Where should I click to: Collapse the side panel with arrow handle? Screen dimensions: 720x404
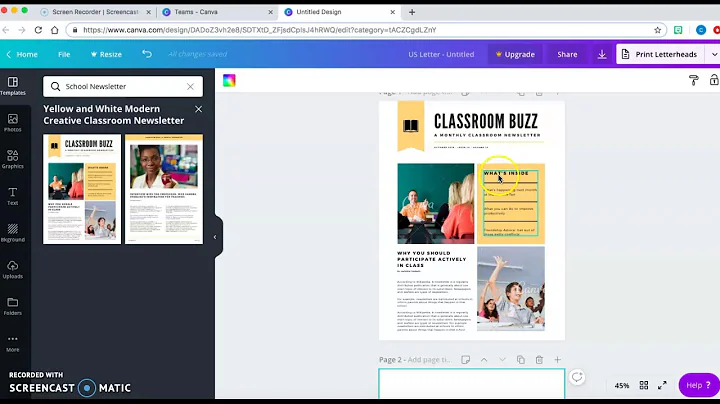[215, 237]
